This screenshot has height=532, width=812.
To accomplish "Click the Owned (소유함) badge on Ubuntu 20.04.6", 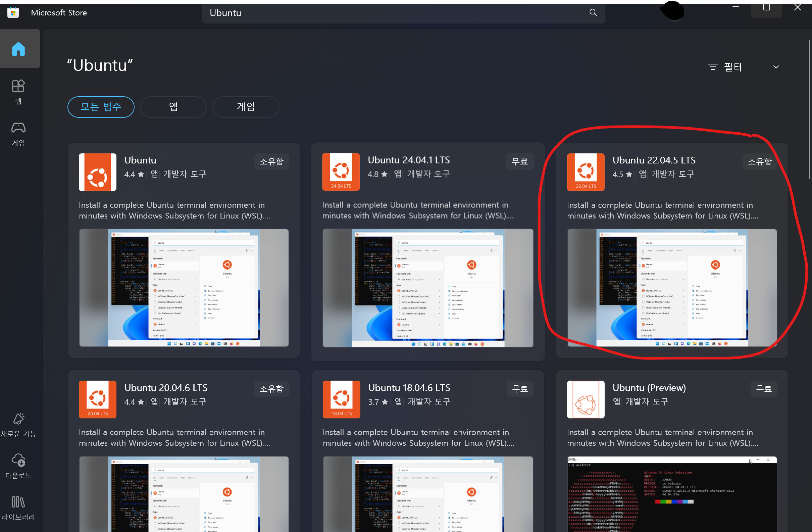I will (271, 388).
